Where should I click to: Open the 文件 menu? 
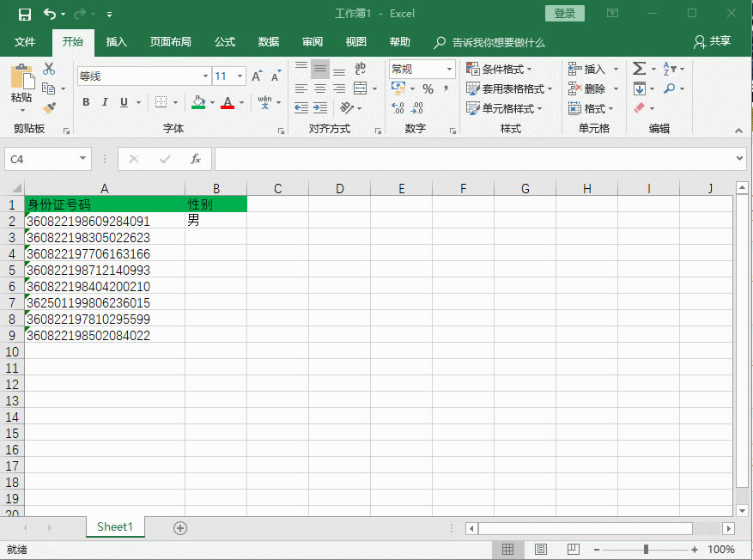pos(25,42)
